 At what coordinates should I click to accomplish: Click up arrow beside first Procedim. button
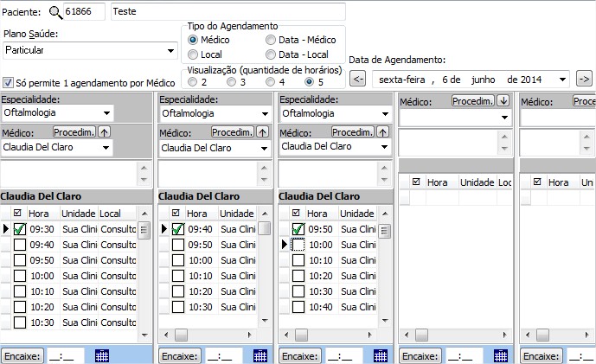coord(105,131)
